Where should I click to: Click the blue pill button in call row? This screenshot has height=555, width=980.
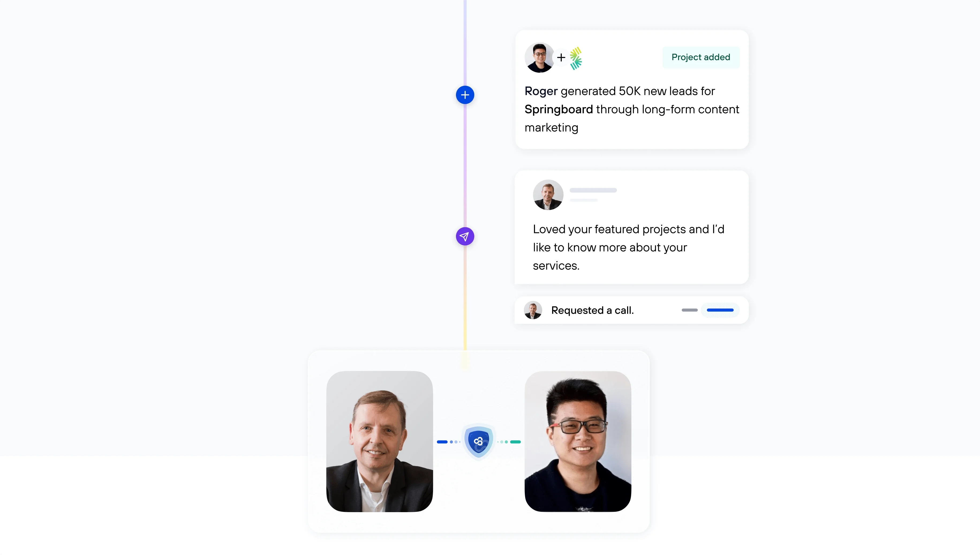pos(720,310)
